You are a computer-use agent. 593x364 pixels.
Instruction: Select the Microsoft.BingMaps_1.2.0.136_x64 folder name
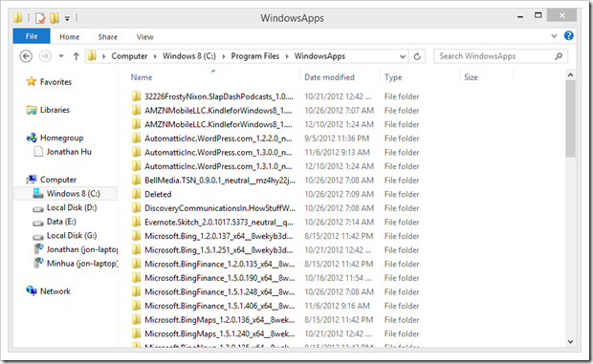pos(219,320)
